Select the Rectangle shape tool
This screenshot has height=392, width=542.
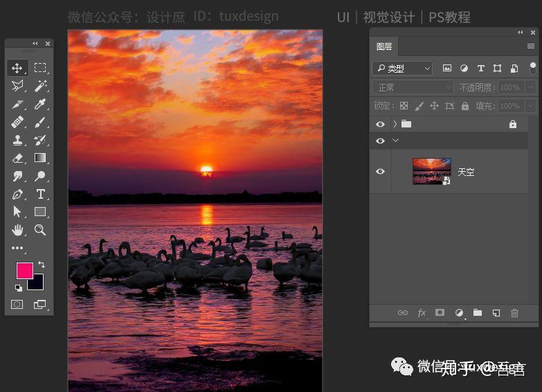(40, 212)
